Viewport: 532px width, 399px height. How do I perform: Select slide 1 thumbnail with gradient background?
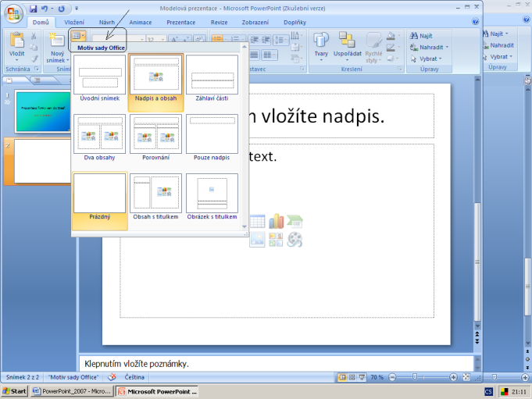pos(43,112)
